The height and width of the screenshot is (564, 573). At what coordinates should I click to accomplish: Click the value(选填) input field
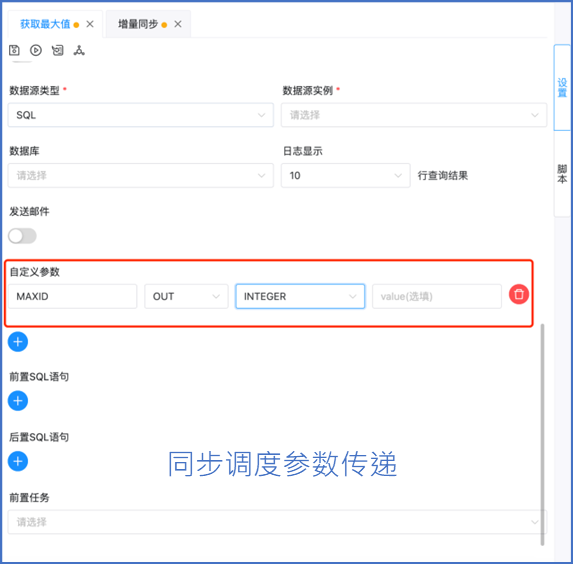pyautogui.click(x=437, y=296)
